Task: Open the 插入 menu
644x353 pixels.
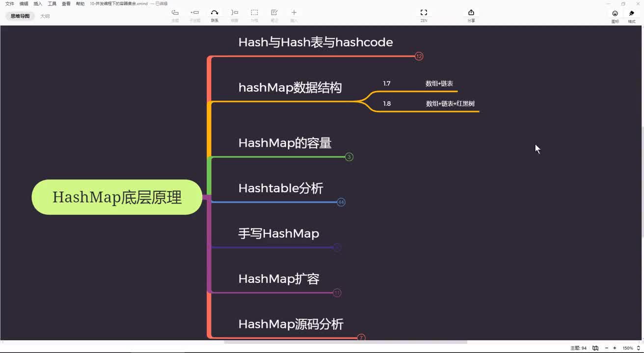Action: click(x=38, y=3)
